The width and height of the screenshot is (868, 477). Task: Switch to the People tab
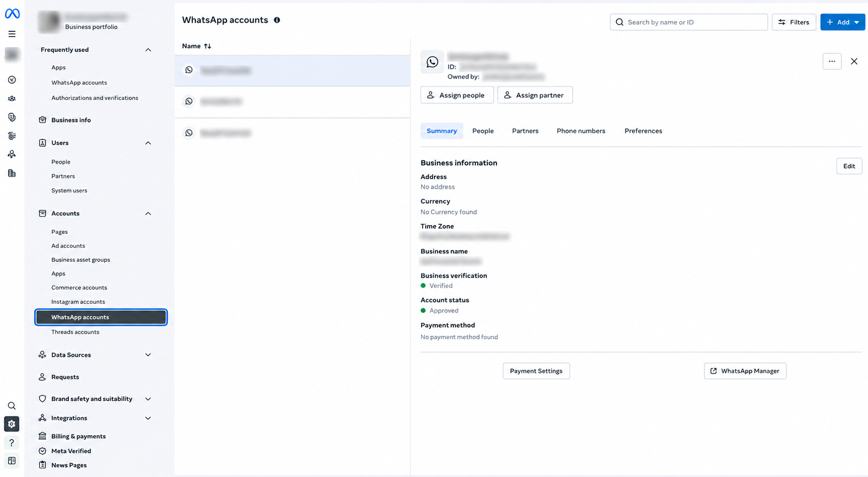pyautogui.click(x=483, y=131)
